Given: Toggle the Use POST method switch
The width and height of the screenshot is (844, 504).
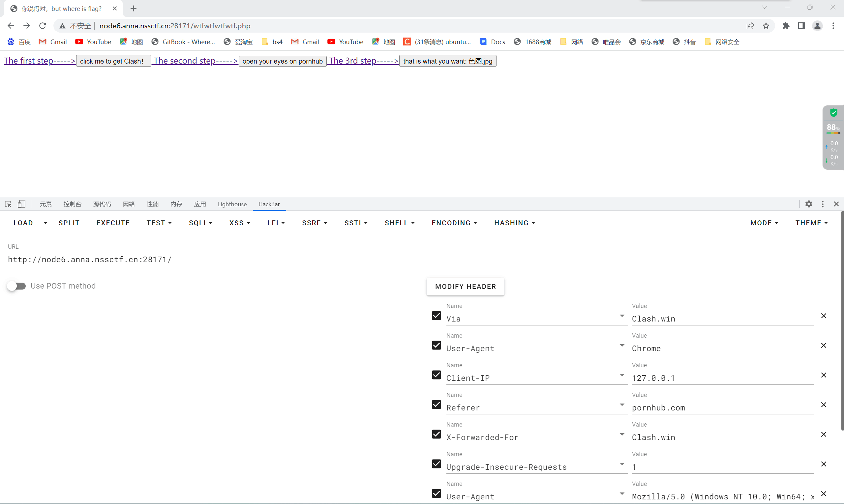Looking at the screenshot, I should click(16, 286).
